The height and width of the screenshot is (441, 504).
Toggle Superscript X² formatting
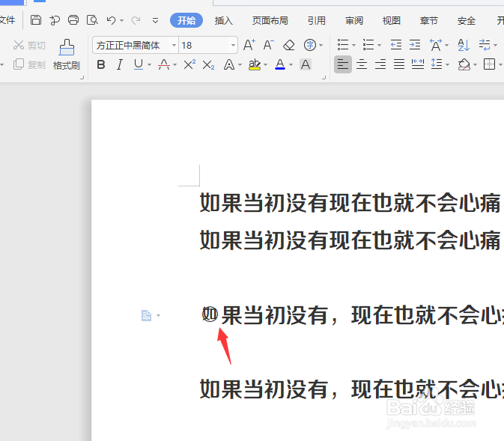189,64
